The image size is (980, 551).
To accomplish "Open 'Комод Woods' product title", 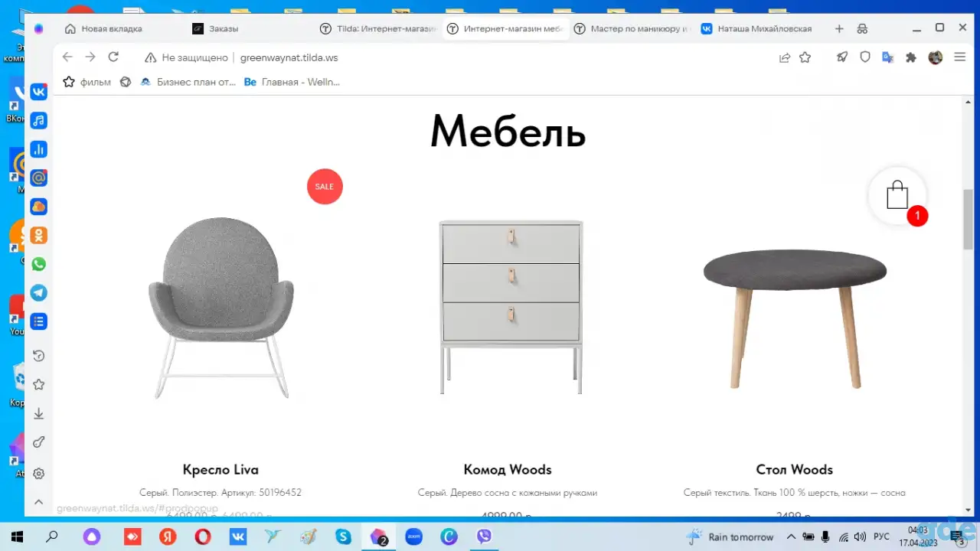I will [508, 470].
